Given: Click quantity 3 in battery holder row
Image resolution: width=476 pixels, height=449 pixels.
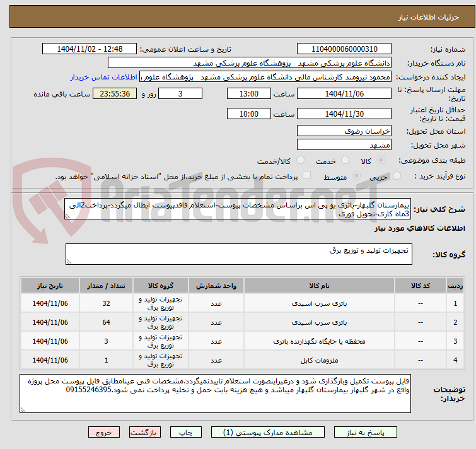Looking at the screenshot, I should [106, 341].
